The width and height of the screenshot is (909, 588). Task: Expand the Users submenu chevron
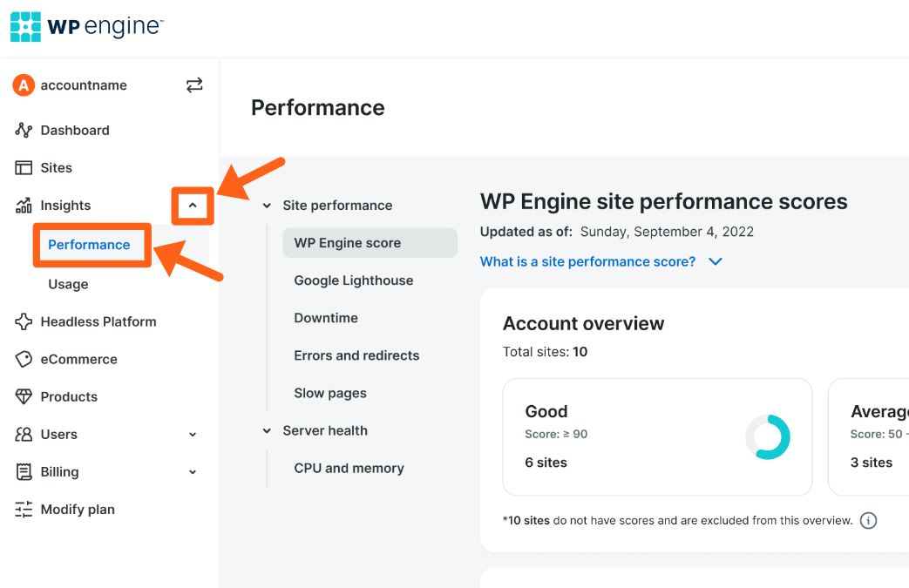(x=193, y=435)
